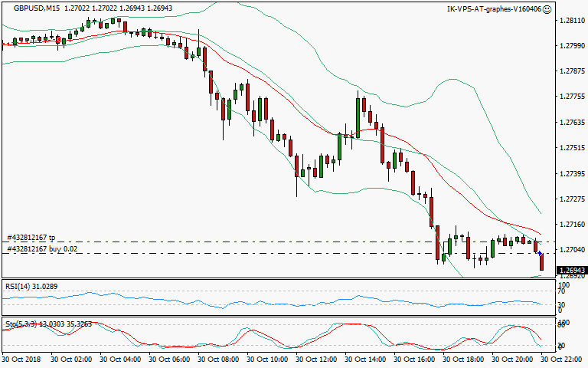The image size is (588, 368).
Task: Click the '30 Oct 06:00' time label
Action: click(169, 360)
